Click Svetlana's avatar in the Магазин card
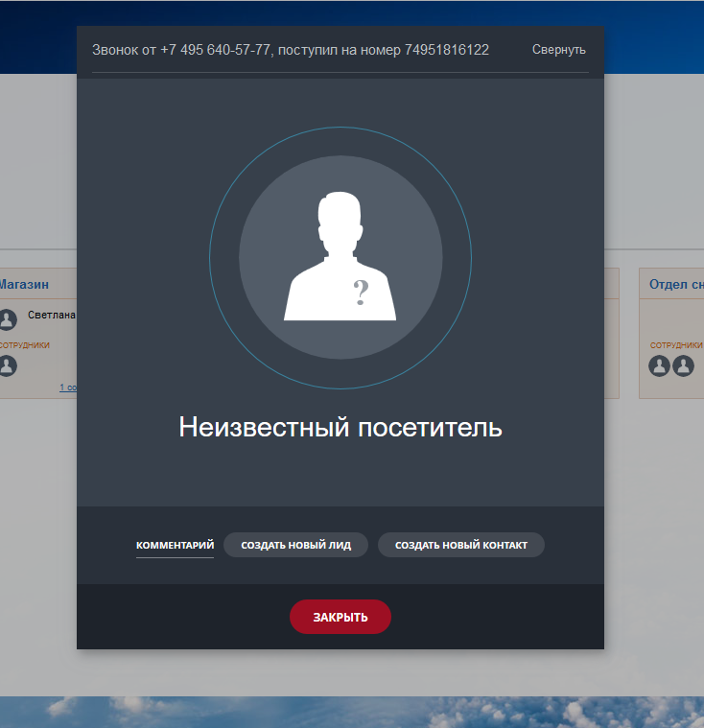 click(8, 319)
